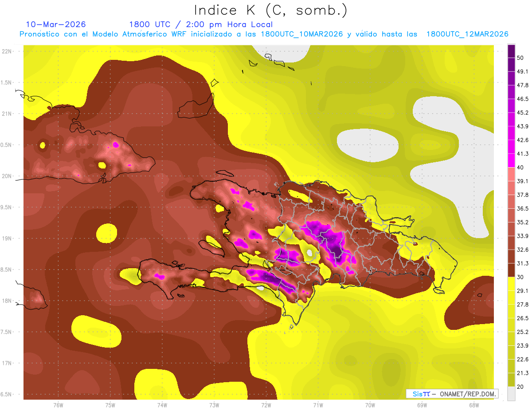Click the "76W" longitude axis label

pyautogui.click(x=58, y=405)
